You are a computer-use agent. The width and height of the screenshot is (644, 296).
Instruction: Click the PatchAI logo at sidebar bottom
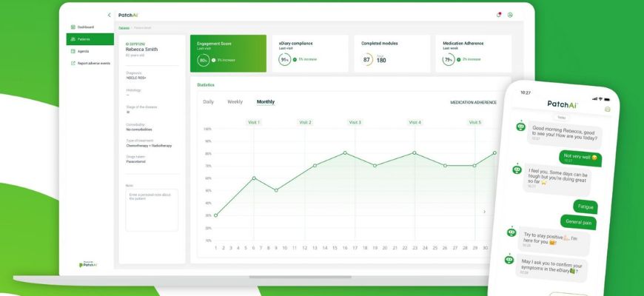point(88,265)
